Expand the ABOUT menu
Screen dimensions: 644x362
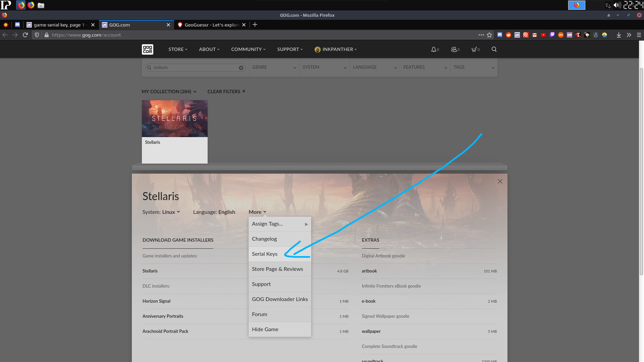pos(209,49)
